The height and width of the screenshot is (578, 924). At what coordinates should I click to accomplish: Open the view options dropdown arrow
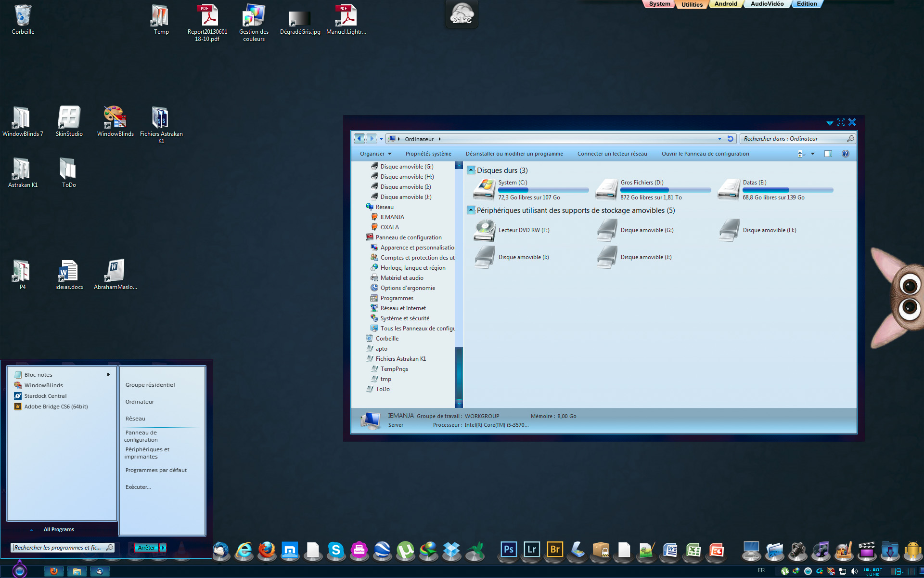click(x=813, y=154)
